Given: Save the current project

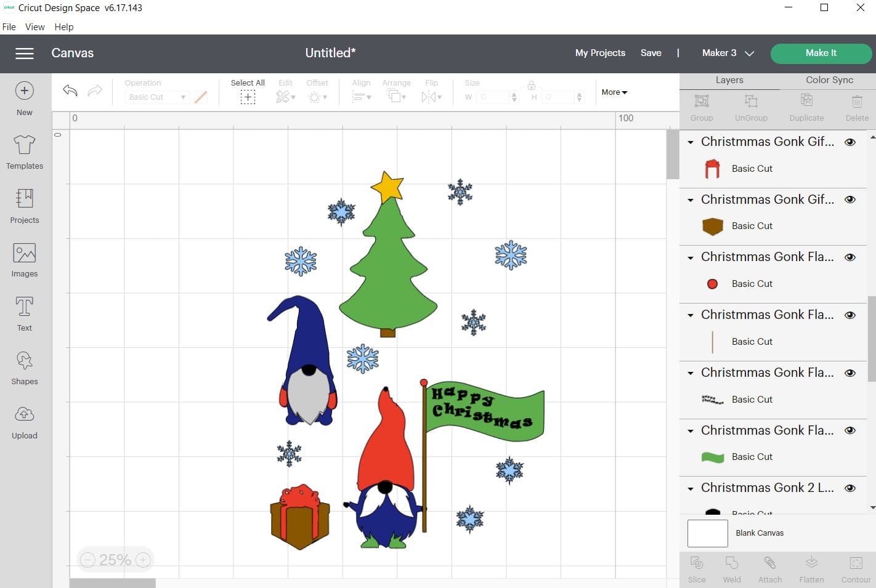Looking at the screenshot, I should [x=651, y=53].
